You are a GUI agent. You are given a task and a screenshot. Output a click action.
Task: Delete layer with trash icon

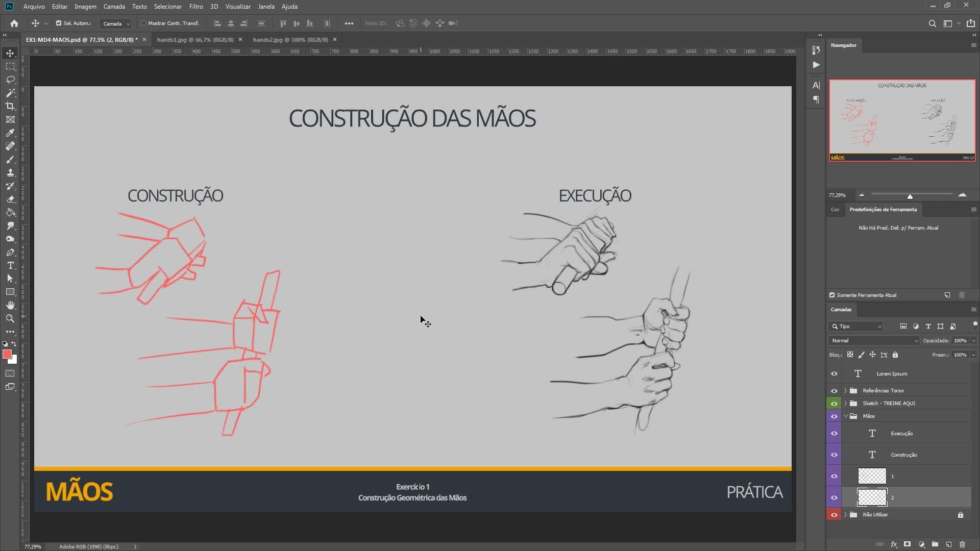coord(963,544)
